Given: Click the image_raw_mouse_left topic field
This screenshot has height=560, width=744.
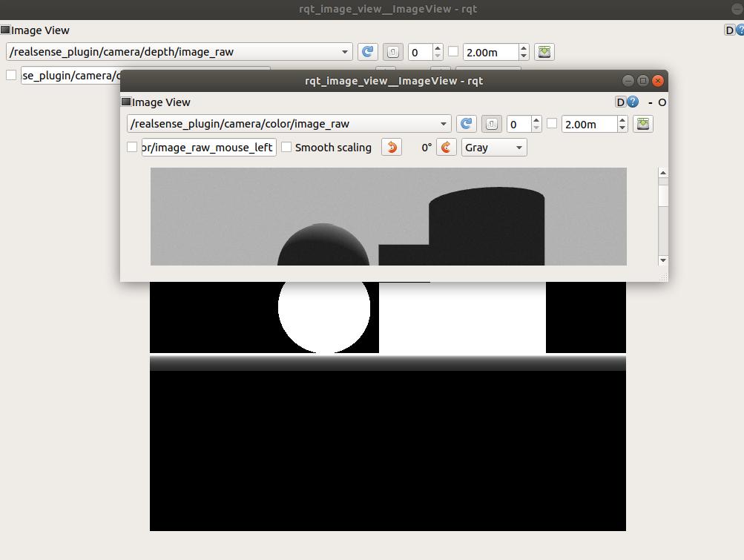Looking at the screenshot, I should (x=208, y=147).
